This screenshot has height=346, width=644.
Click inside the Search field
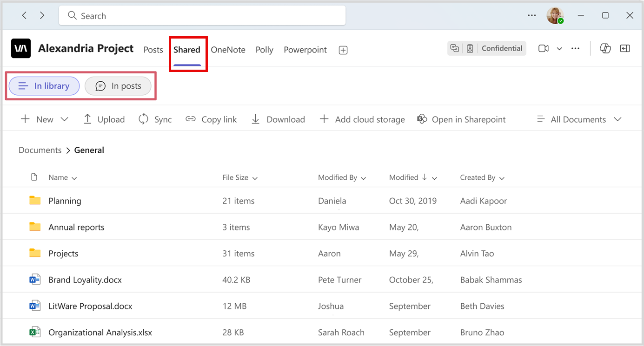(x=202, y=15)
